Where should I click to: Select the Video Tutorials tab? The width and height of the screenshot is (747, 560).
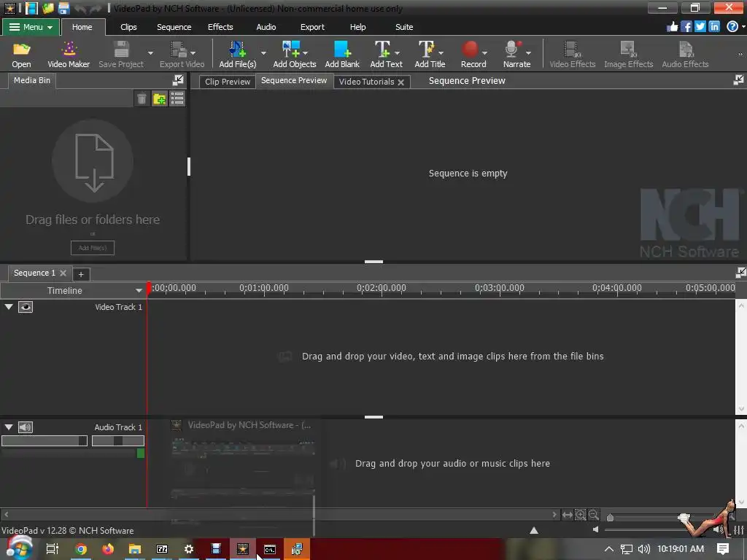tap(366, 82)
